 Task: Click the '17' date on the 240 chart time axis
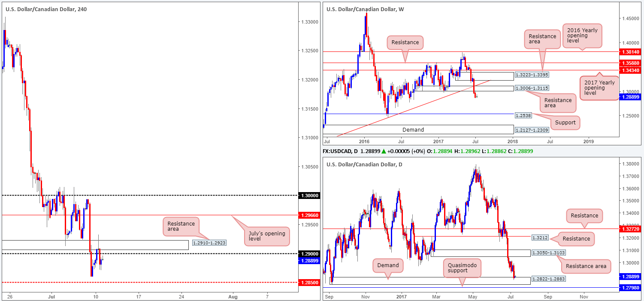(139, 296)
